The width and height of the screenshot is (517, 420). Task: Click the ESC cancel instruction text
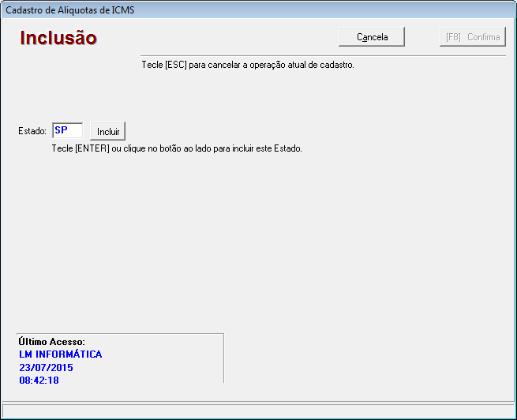pyautogui.click(x=247, y=65)
